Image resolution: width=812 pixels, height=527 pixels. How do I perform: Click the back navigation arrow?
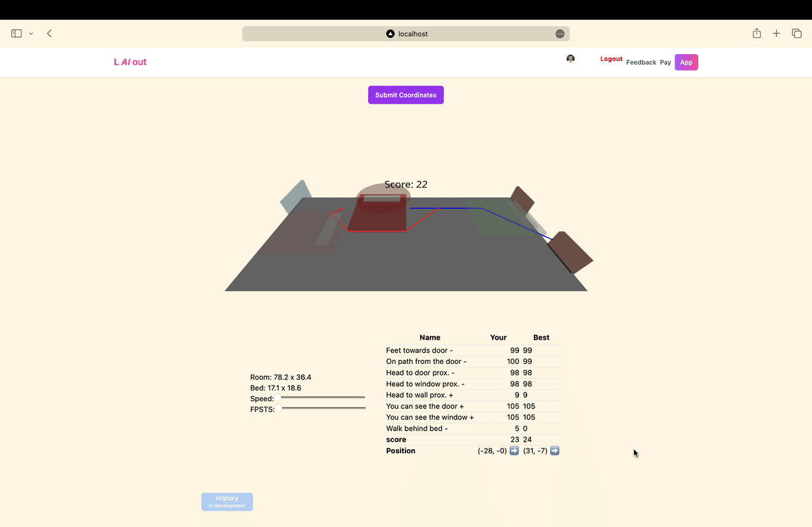[49, 32]
